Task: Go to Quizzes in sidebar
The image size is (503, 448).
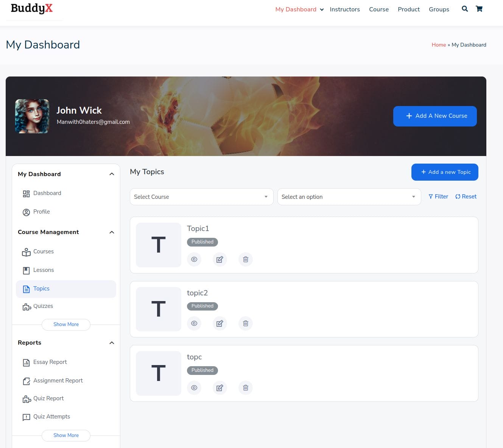Action: (x=43, y=306)
